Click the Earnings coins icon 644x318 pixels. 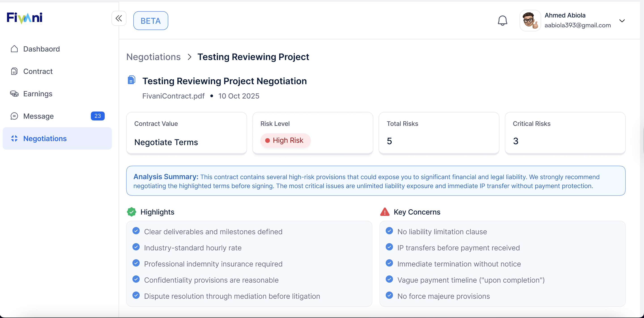14,94
